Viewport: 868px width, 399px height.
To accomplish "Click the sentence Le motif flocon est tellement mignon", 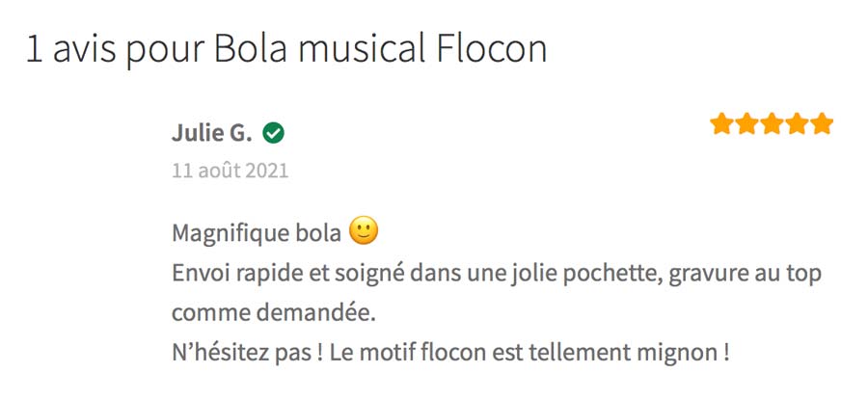I will [529, 353].
